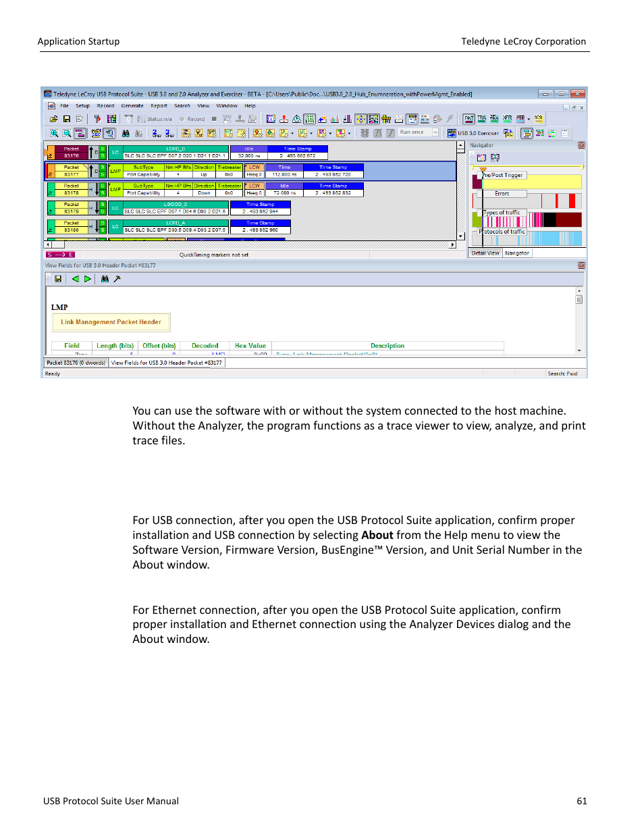This screenshot has height=834, width=644.
Task: Toggle the PKT packet level view
Action: click(x=468, y=119)
